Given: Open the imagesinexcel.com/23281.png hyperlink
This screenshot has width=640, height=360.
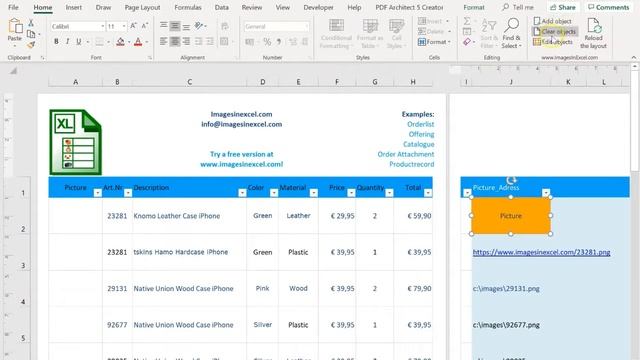Looking at the screenshot, I should 541,252.
